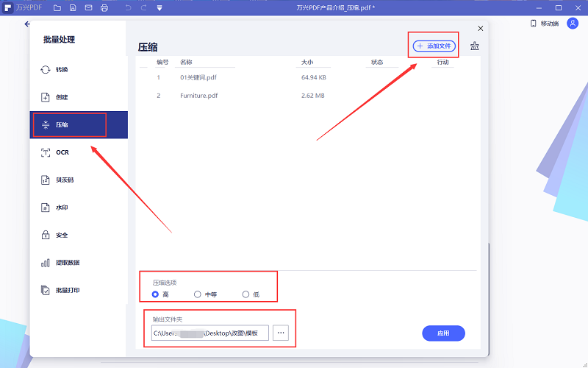This screenshot has width=588, height=368.
Task: Click the 状态 column header
Action: pos(377,62)
